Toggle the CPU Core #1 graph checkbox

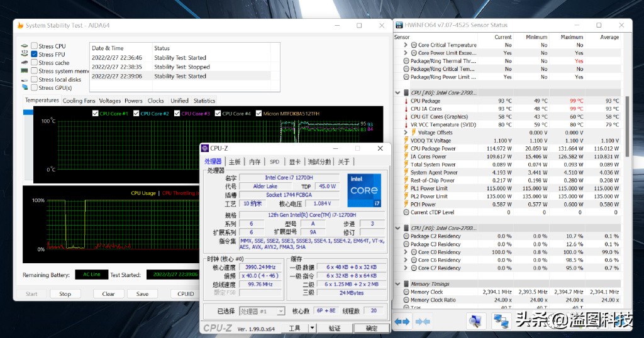point(96,114)
